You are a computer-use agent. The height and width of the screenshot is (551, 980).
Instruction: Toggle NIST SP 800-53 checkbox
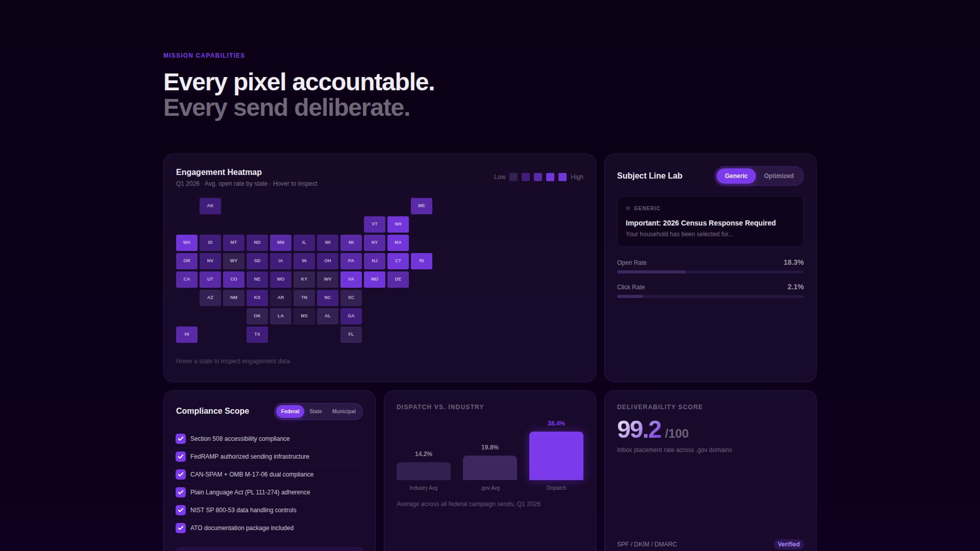pos(181,510)
